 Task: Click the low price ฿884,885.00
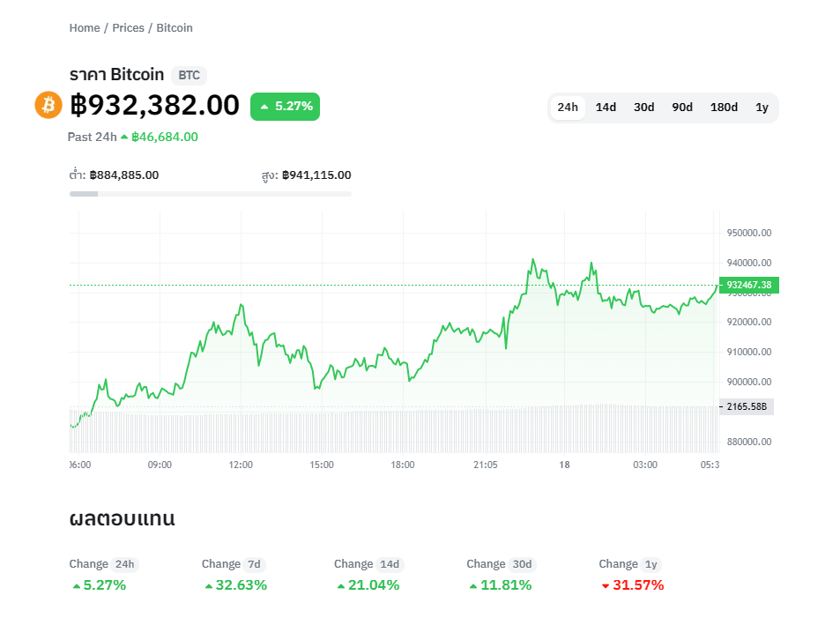coord(124,175)
